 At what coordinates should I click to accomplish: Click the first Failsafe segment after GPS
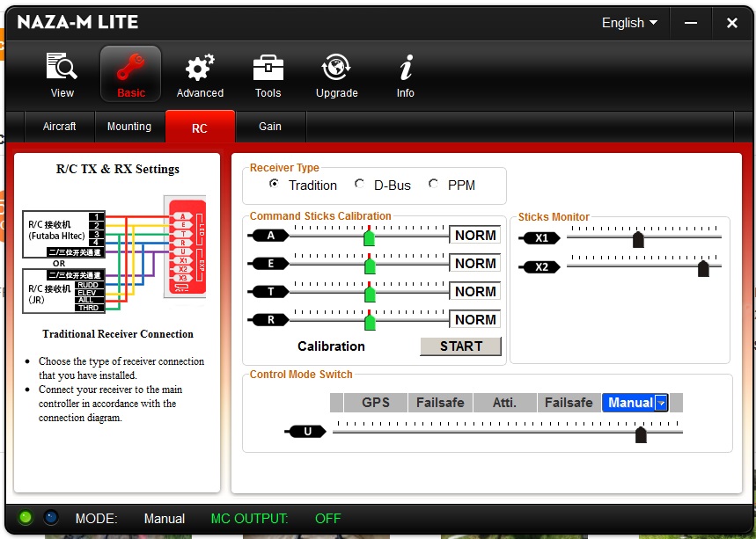pos(440,403)
